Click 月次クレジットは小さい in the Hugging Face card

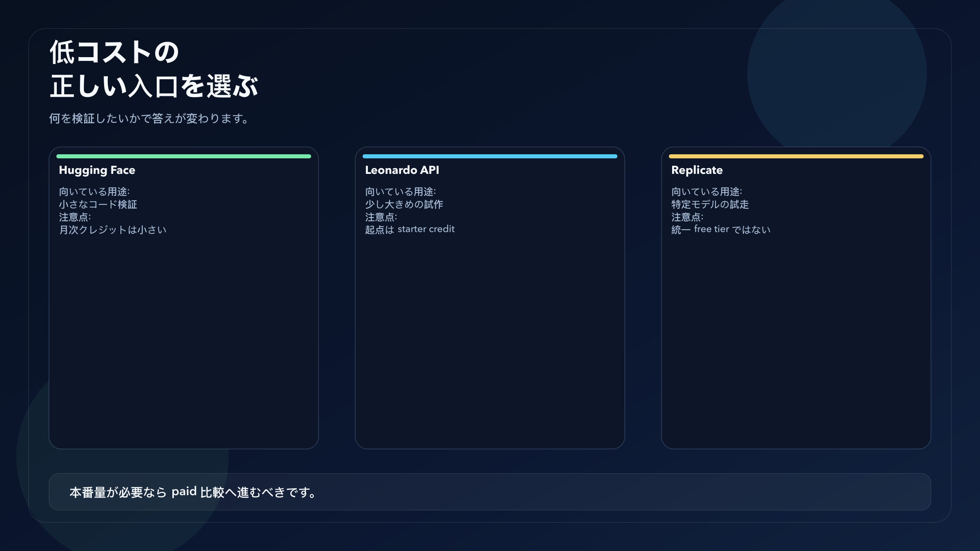tap(113, 230)
